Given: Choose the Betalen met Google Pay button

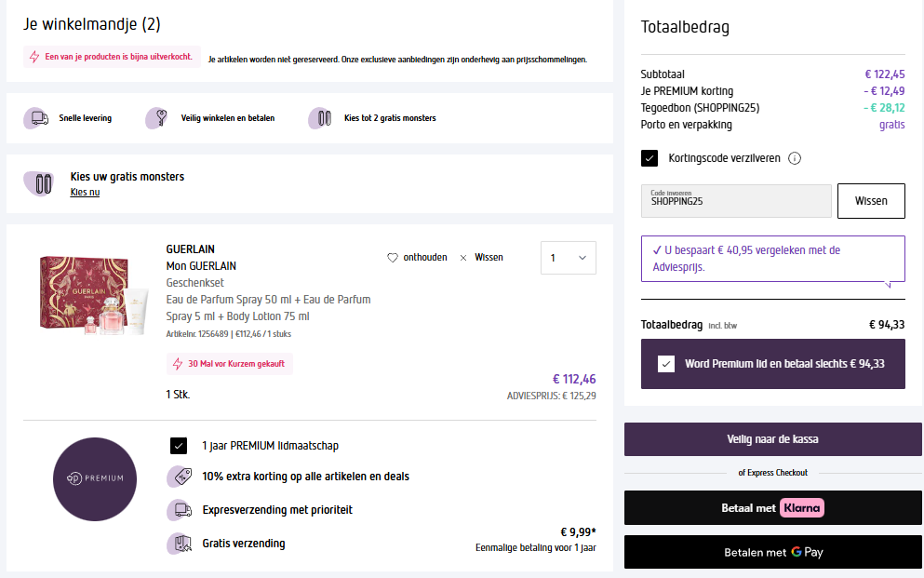Looking at the screenshot, I should click(x=772, y=552).
